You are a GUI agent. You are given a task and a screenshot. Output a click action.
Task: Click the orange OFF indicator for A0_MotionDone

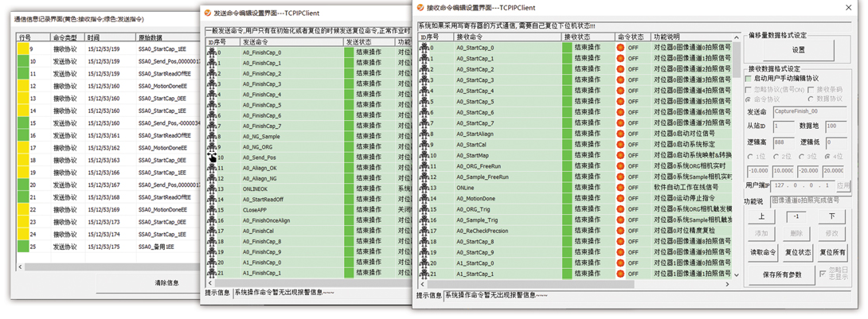point(620,199)
